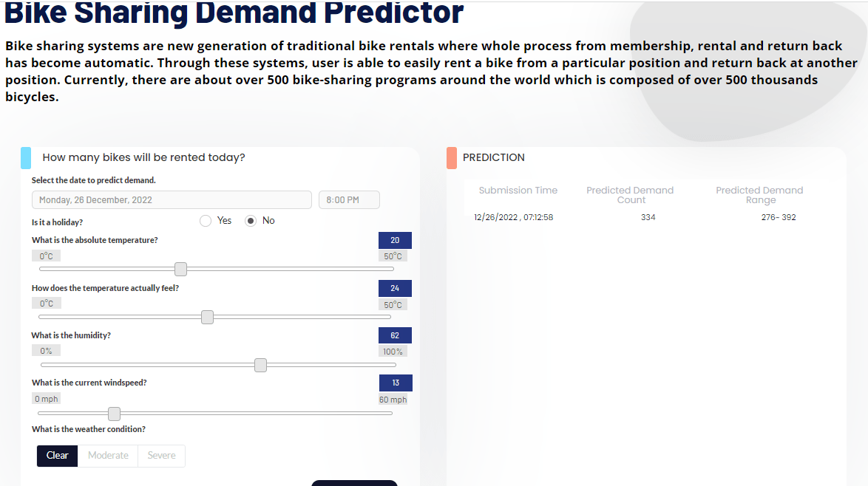Choose the Clear weather condition
Image resolution: width=868 pixels, height=486 pixels.
pos(57,456)
